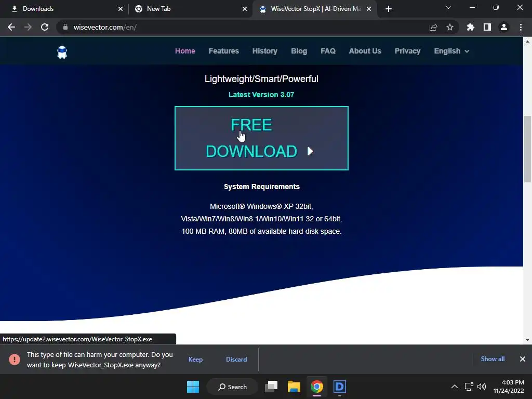Show hidden system tray icons
The width and height of the screenshot is (532, 399).
(x=454, y=387)
